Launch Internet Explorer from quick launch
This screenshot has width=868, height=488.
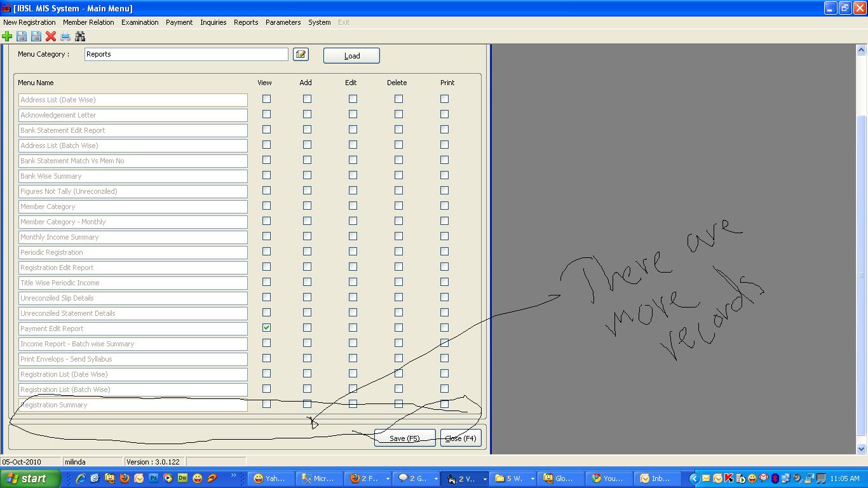pos(81,478)
